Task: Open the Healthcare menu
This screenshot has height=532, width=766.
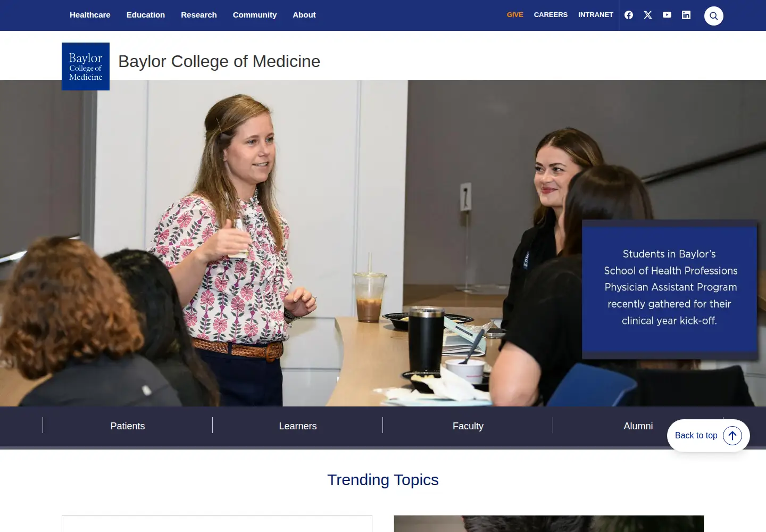Action: [x=90, y=15]
